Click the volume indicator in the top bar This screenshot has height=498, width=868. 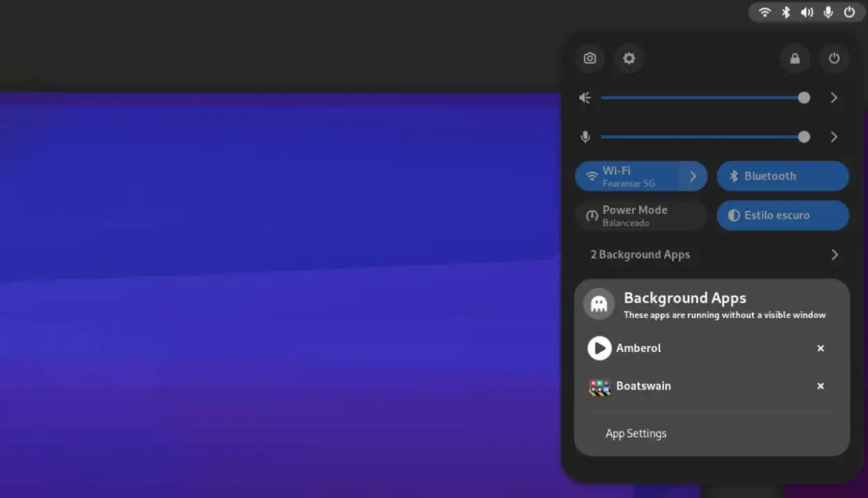[807, 12]
